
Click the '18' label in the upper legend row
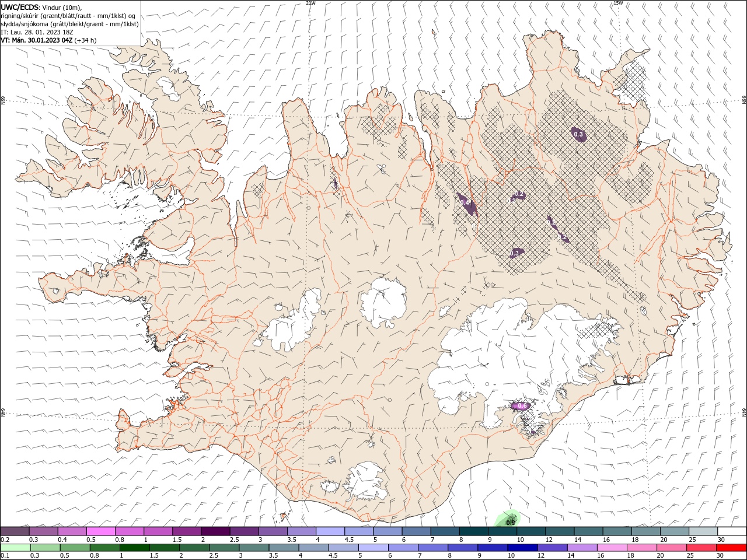(x=635, y=540)
